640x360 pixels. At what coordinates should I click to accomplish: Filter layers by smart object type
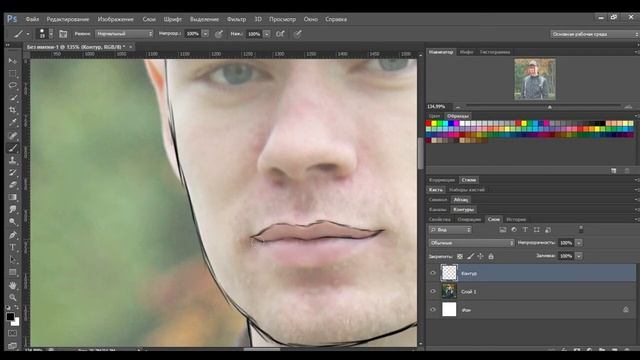click(548, 230)
